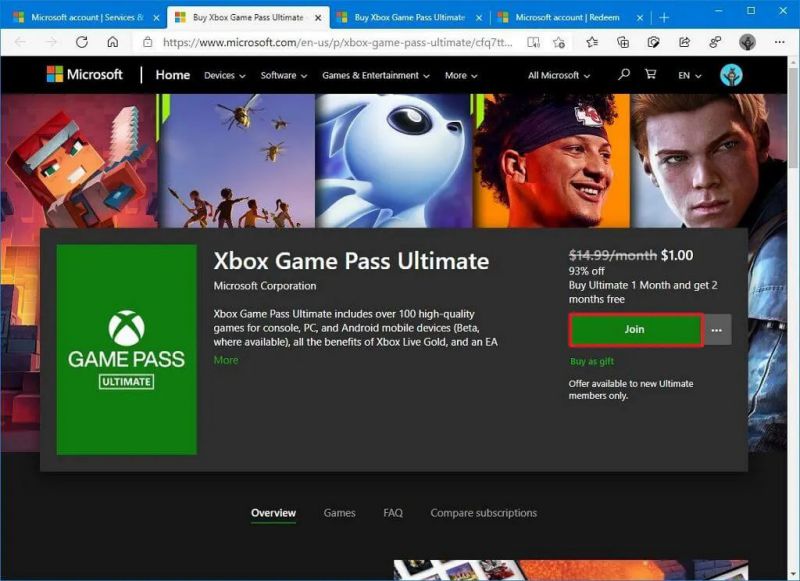Go back with the browser back arrow

click(x=20, y=42)
